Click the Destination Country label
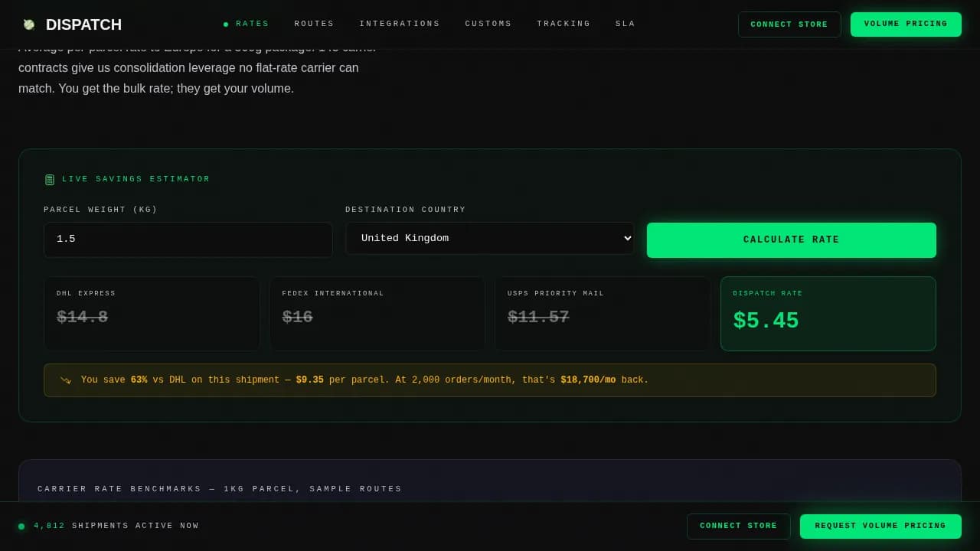Image resolution: width=980 pixels, height=551 pixels. [405, 210]
